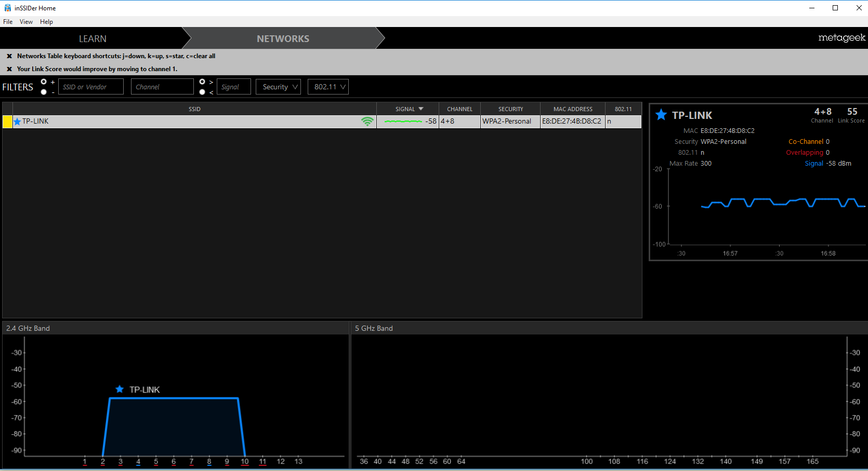Unstar the TP-LINK network in the table row
868x471 pixels.
coord(17,122)
